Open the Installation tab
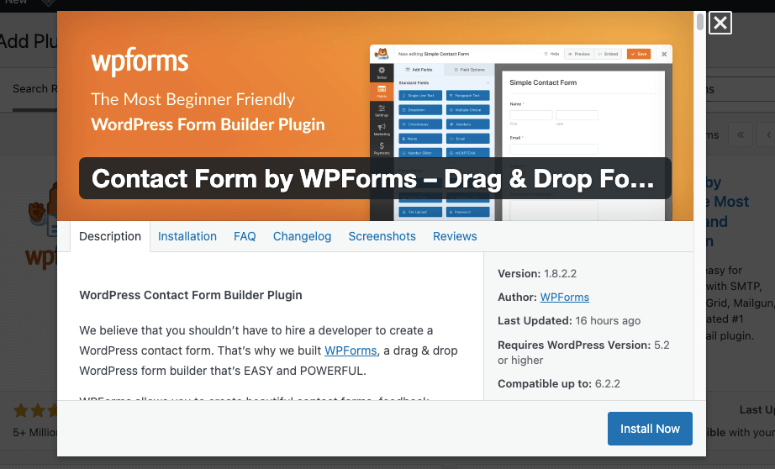The height and width of the screenshot is (469, 775). pos(187,236)
